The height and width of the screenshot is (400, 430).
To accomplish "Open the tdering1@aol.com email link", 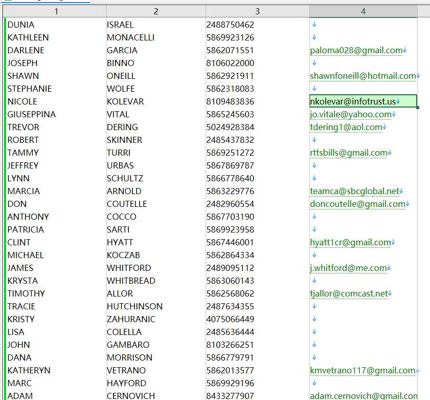I will [346, 127].
